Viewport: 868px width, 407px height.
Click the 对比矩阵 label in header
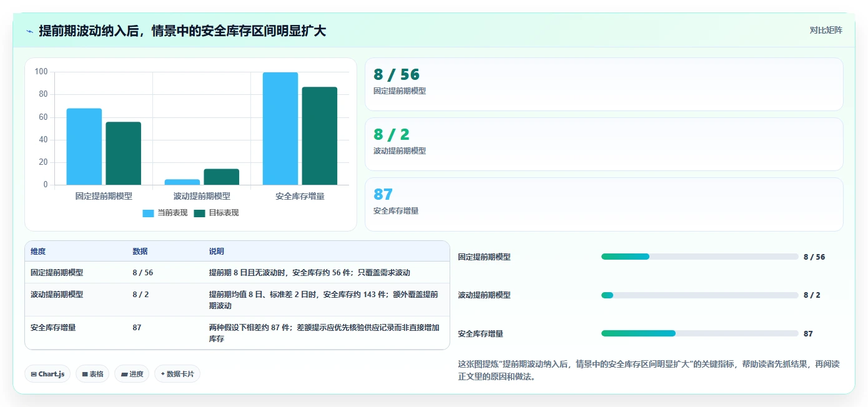tap(826, 30)
